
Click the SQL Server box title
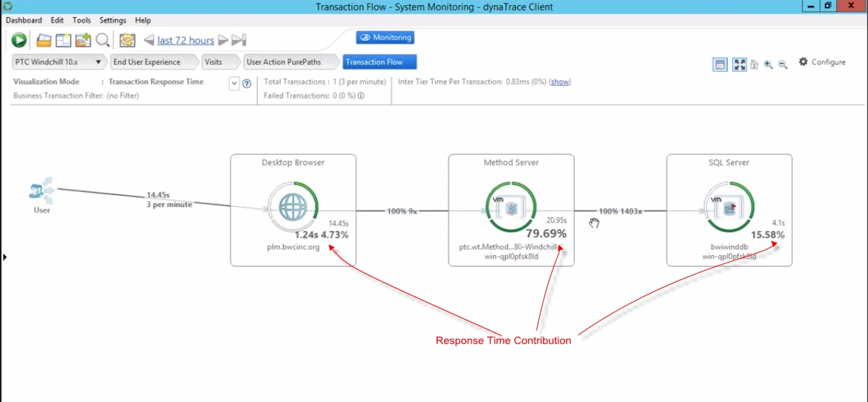pos(729,162)
